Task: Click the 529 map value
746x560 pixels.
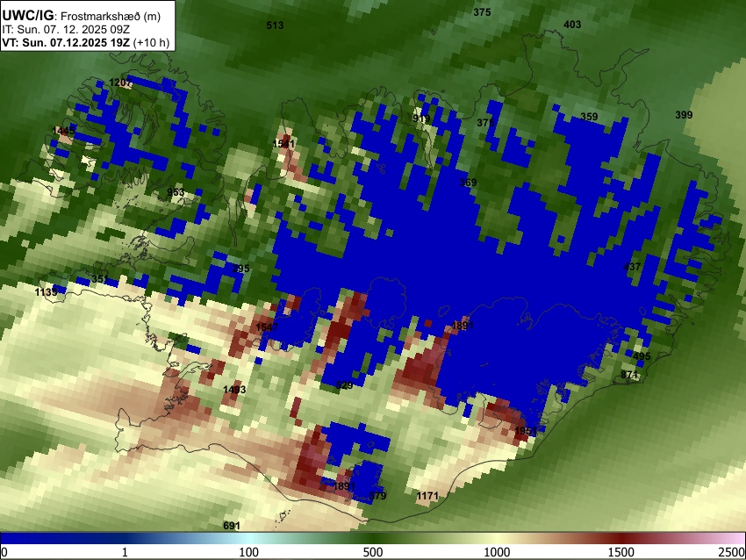Action: click(x=344, y=385)
